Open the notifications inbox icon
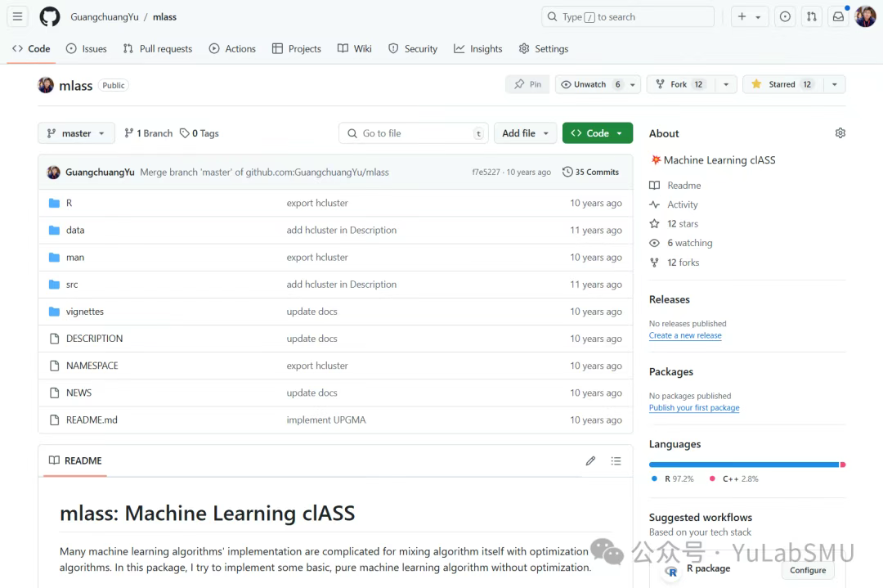 838,16
